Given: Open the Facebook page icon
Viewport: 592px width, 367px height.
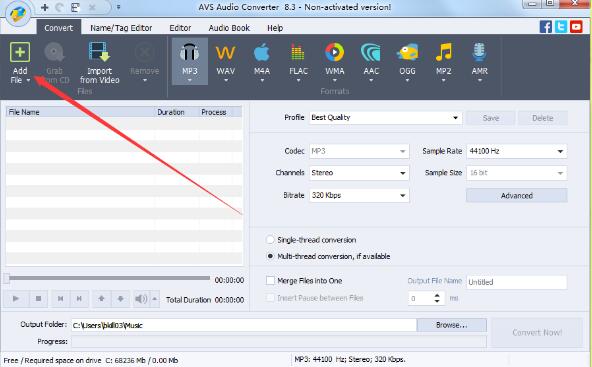Looking at the screenshot, I should tap(545, 27).
